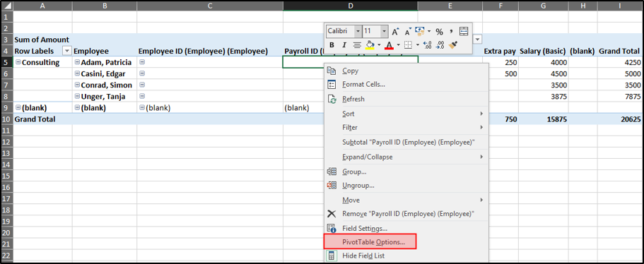Apply cell borders from mini toolbar

pos(408,45)
